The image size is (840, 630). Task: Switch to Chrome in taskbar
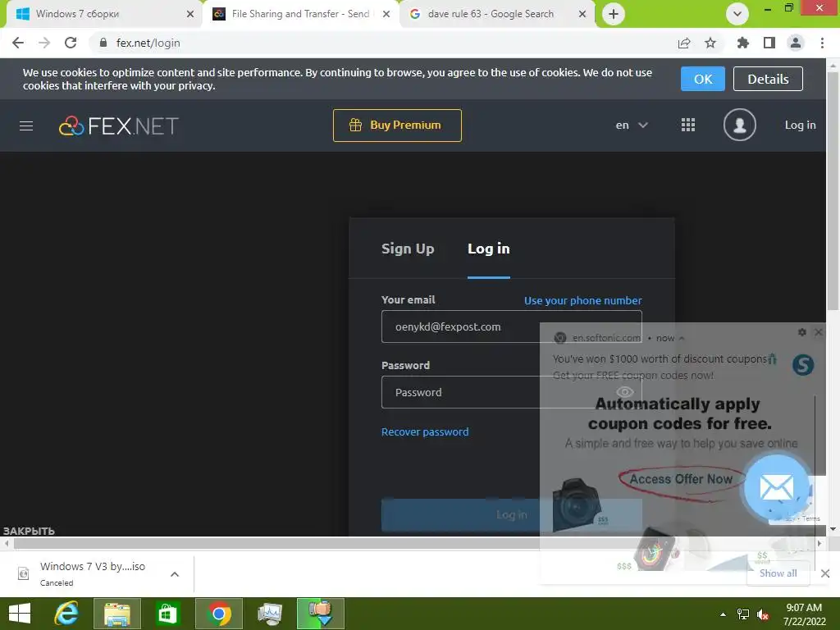(x=218, y=614)
